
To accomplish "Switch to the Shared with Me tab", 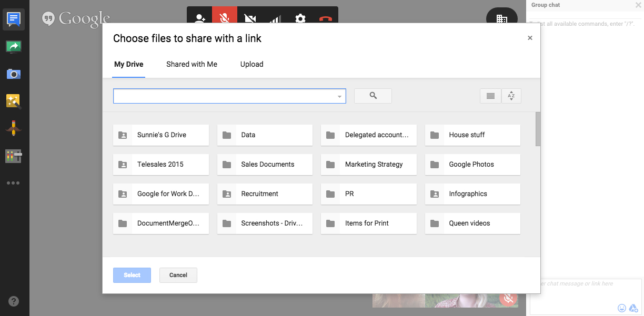I will click(x=192, y=64).
